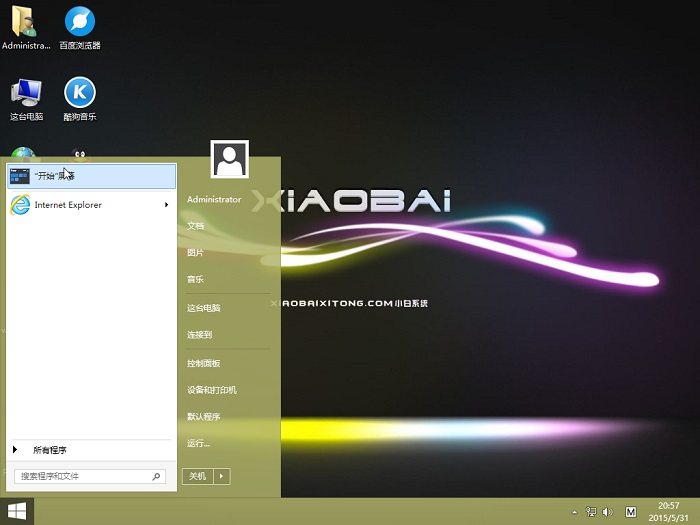The width and height of the screenshot is (700, 525).
Task: Launch the 百度浏览器 desktop icon
Action: (80, 27)
